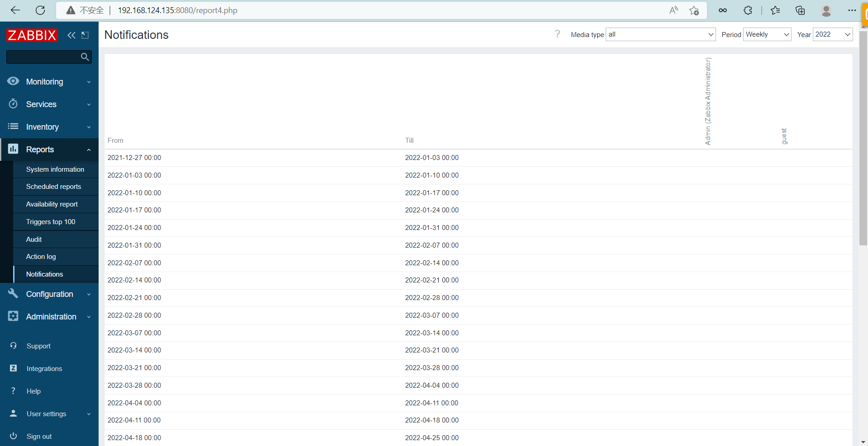Click the Zabbix logo
Image resolution: width=868 pixels, height=446 pixels.
[x=32, y=35]
